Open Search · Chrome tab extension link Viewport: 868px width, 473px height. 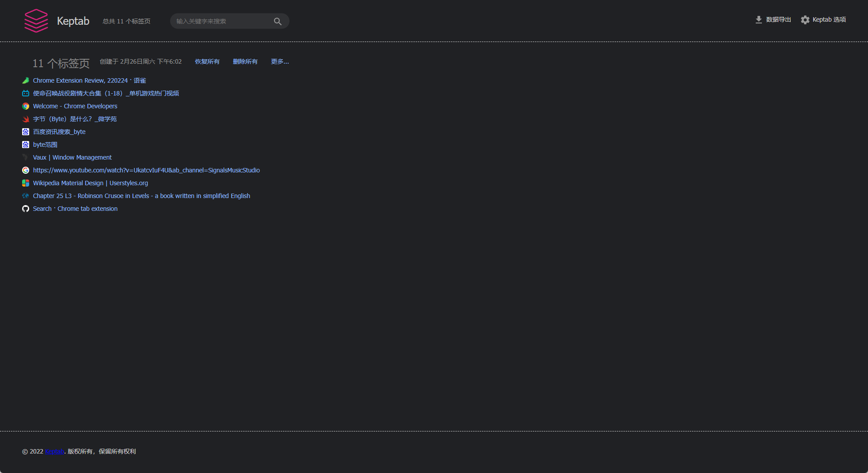pyautogui.click(x=75, y=209)
